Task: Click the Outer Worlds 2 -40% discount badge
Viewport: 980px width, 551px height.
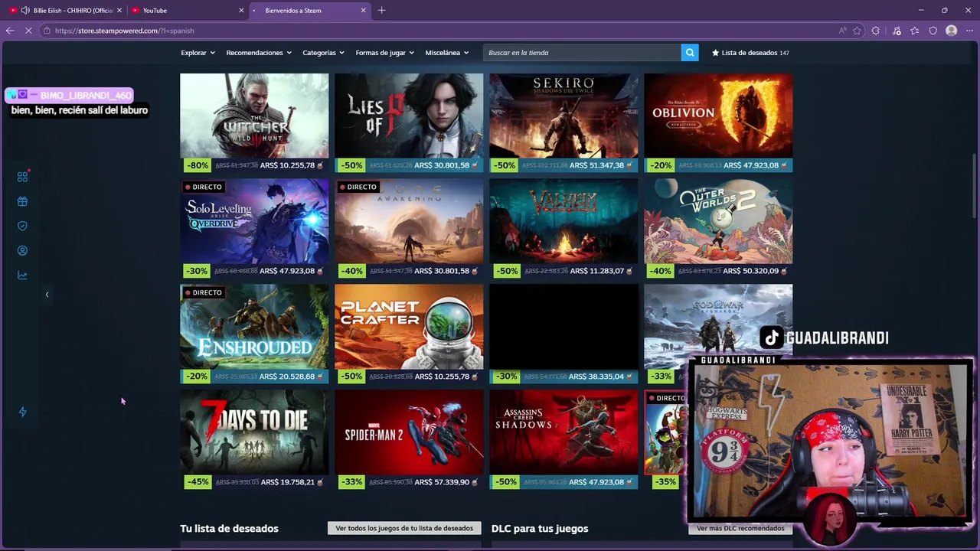Action: [x=660, y=271]
